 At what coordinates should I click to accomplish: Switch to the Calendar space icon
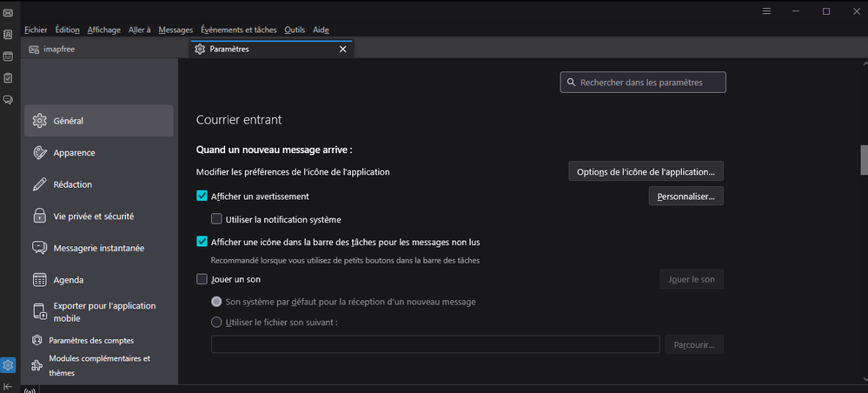(x=8, y=57)
